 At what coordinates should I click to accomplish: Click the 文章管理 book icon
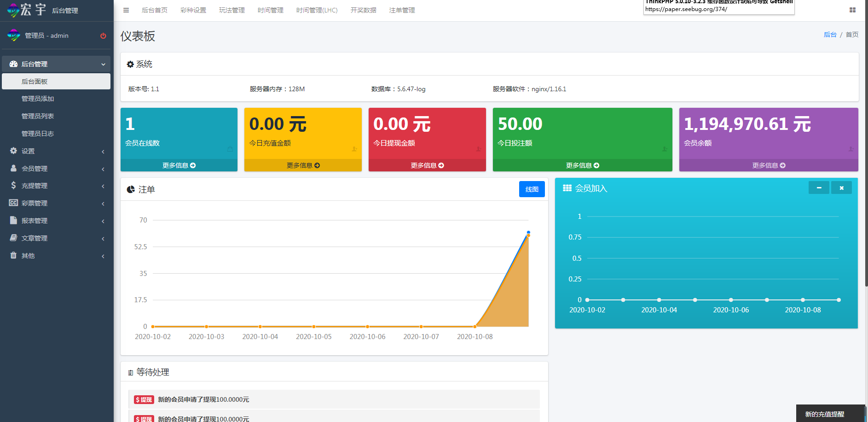pyautogui.click(x=13, y=238)
